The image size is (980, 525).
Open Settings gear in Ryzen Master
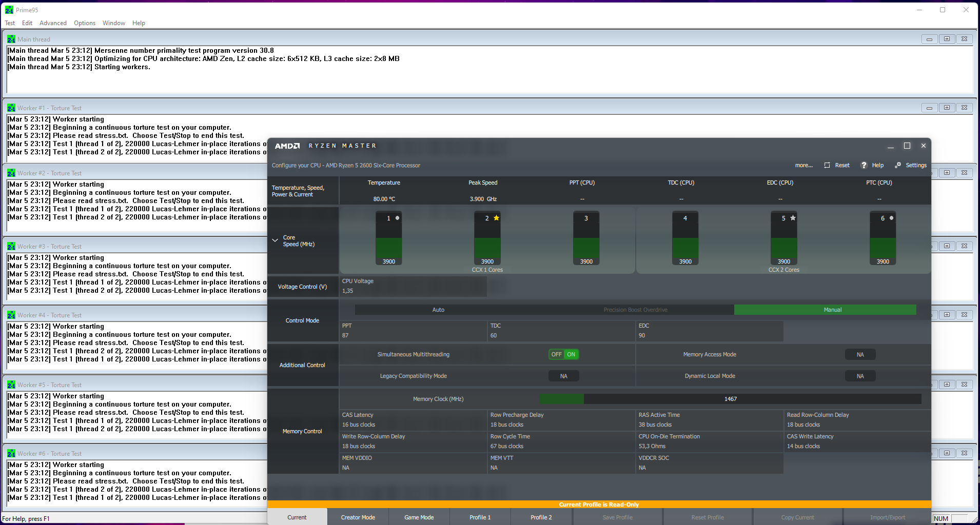click(x=898, y=165)
